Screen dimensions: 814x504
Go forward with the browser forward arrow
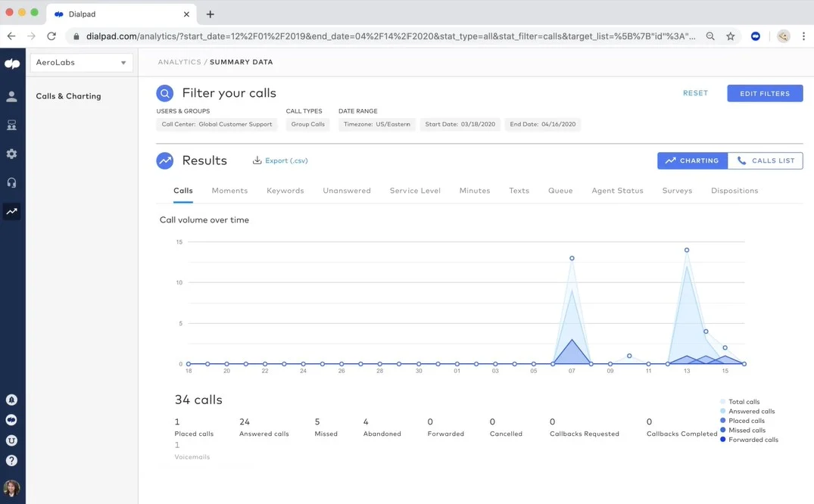click(32, 36)
